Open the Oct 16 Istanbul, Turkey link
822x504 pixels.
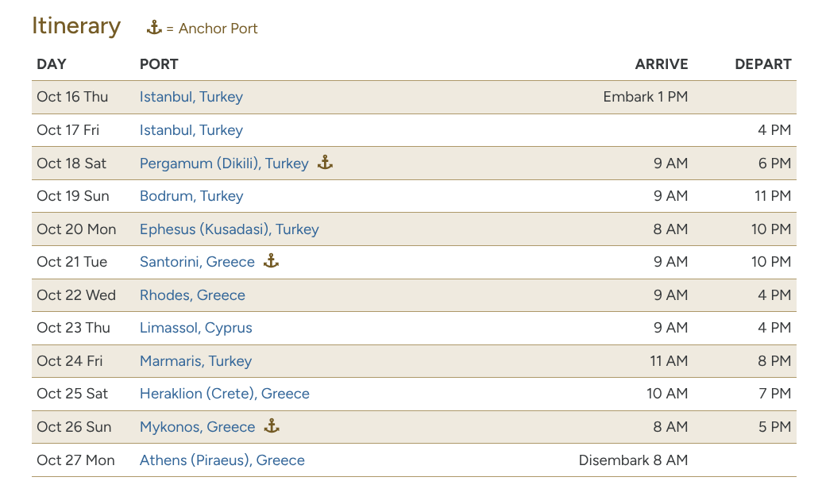[x=191, y=97]
